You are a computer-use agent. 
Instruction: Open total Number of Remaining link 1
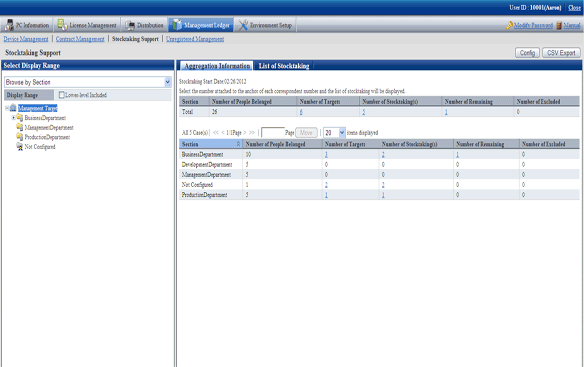[x=446, y=112]
